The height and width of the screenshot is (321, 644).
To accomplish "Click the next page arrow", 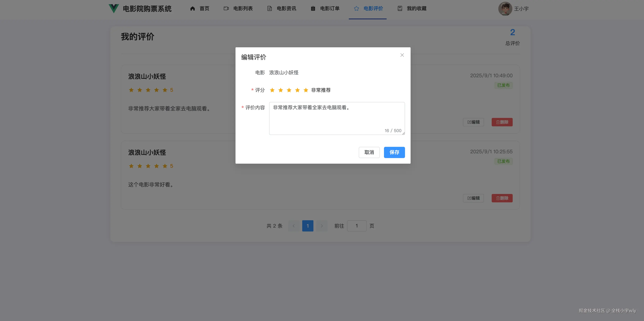I will (322, 226).
